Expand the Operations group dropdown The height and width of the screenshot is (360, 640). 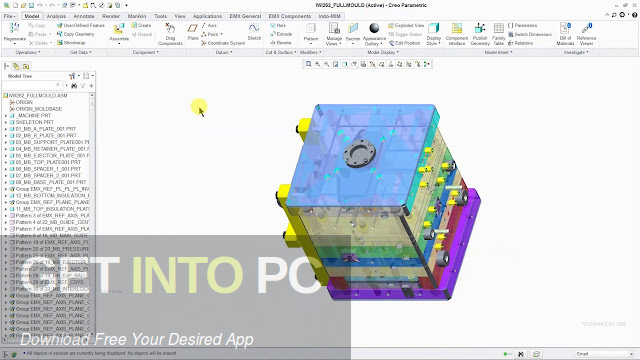[x=28, y=52]
